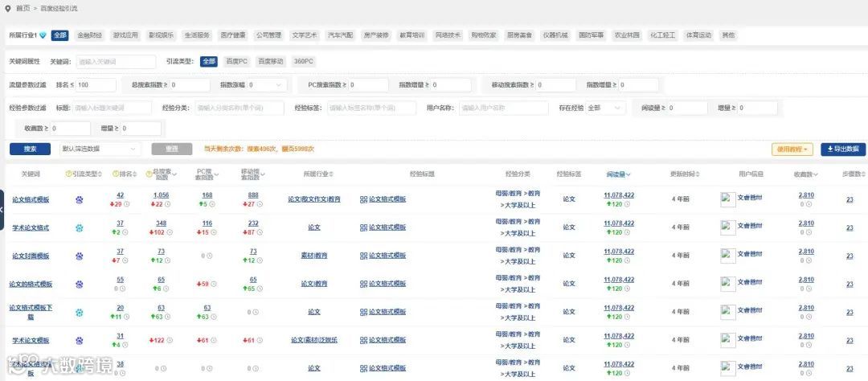868x381 pixels.
Task: Sort by the 更新时间 column arrows
Action: pyautogui.click(x=698, y=174)
